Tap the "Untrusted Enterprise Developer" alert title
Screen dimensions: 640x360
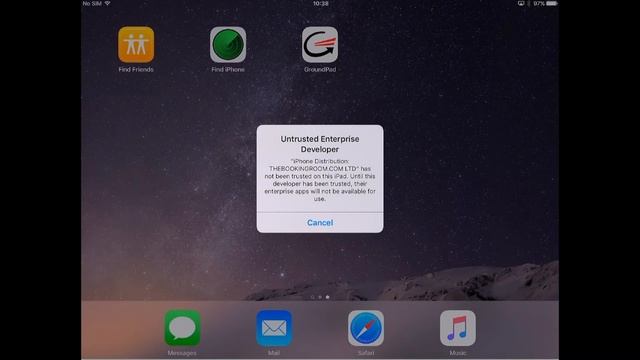[320, 144]
